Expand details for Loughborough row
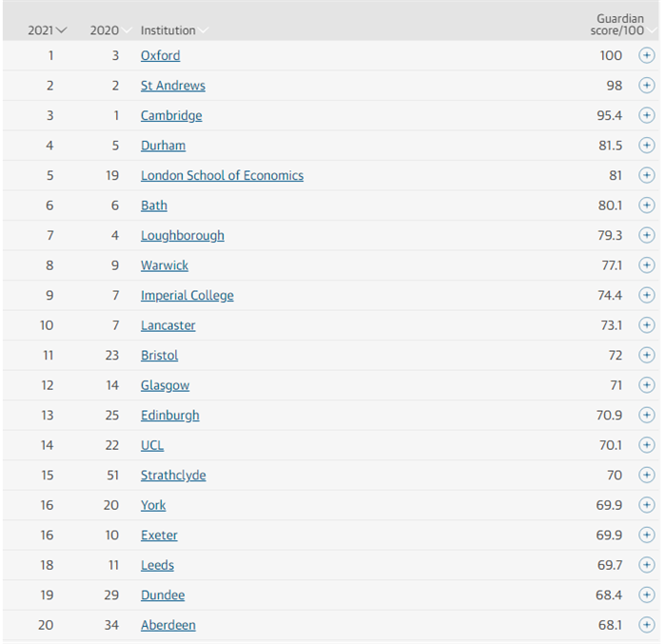This screenshot has height=644, width=666. [x=646, y=235]
